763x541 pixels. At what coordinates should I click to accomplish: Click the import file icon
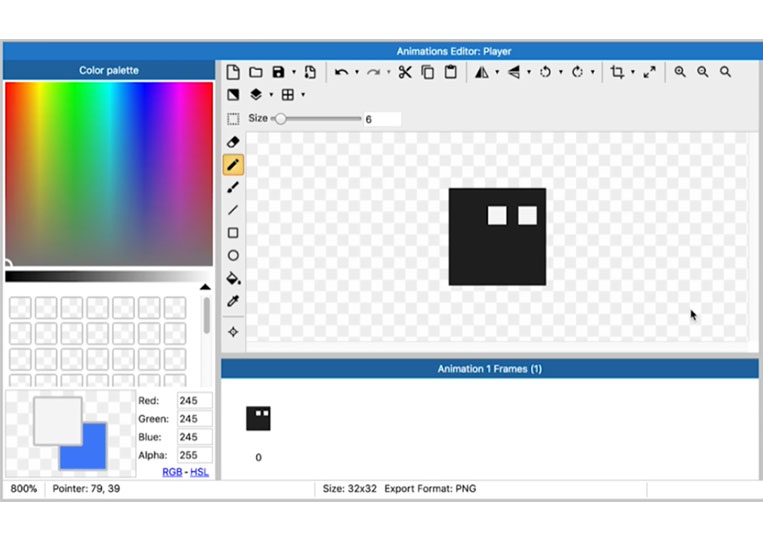click(310, 72)
